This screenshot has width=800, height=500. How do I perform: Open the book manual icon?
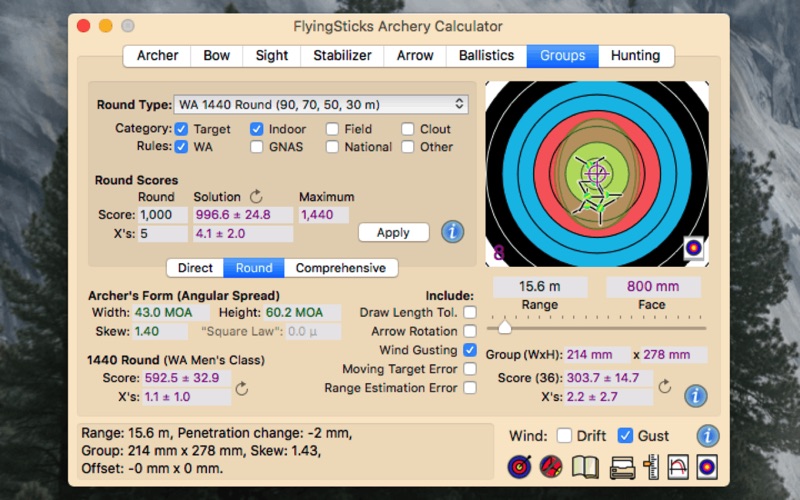click(x=585, y=467)
